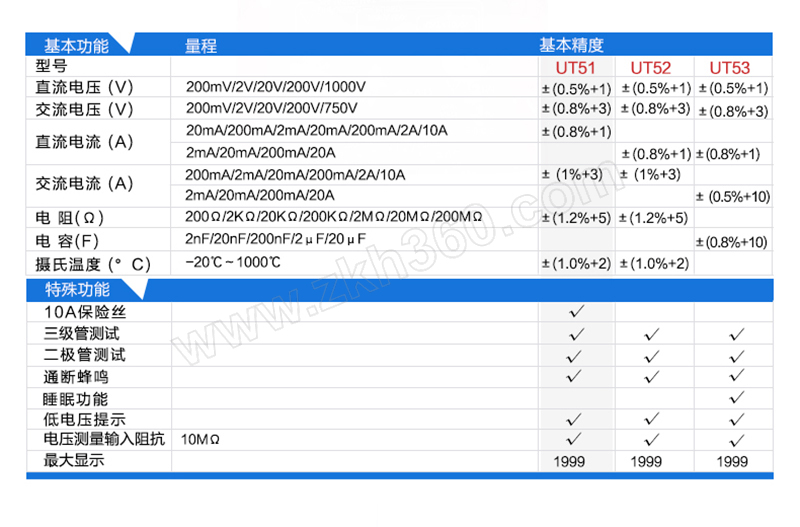The width and height of the screenshot is (800, 527).
Task: Click UT53 AC current accuracy ±(0.5%+10)
Action: click(733, 197)
